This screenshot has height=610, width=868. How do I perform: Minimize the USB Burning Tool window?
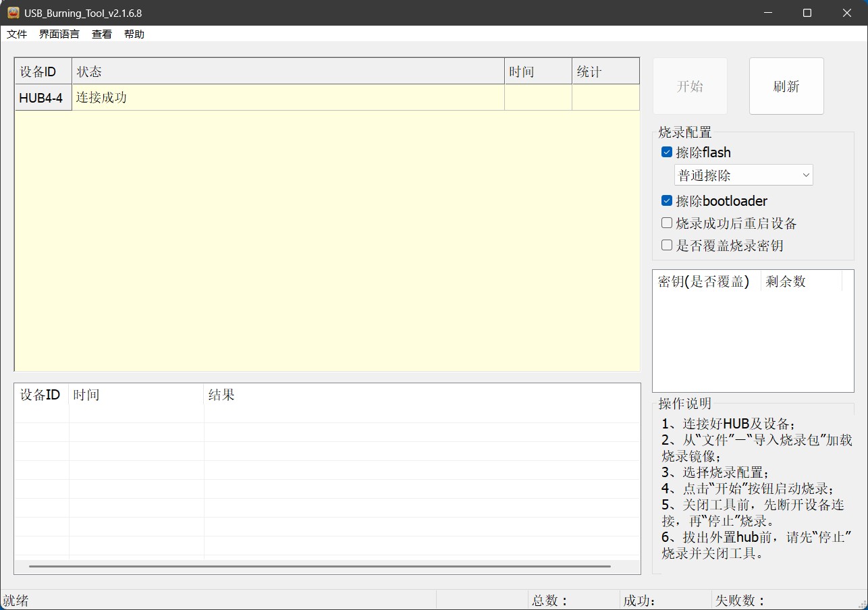[767, 13]
